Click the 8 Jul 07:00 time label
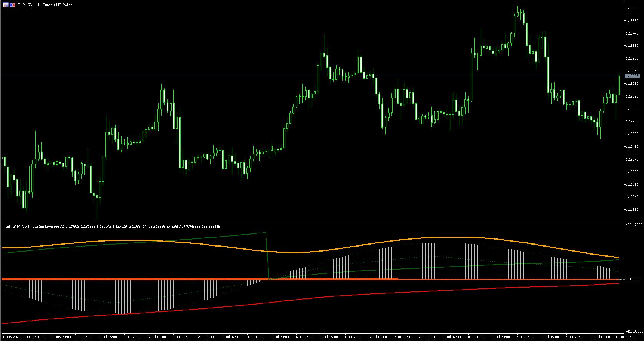Viewport: 644px width, 341px height. [452, 337]
